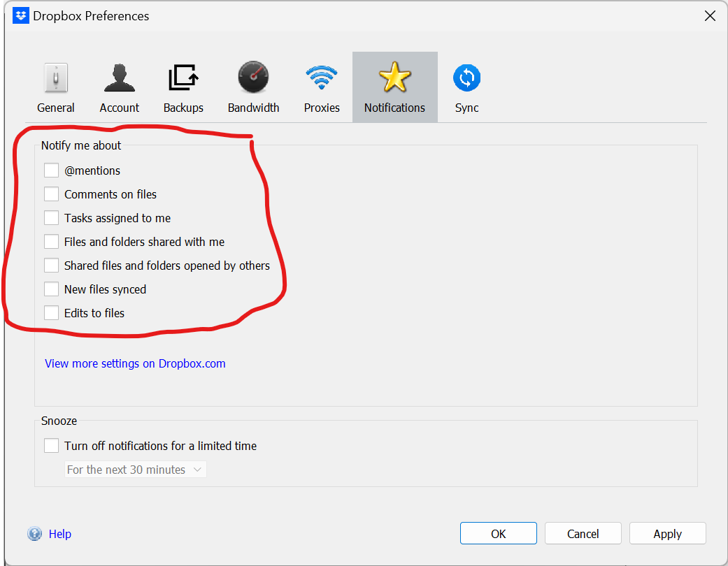Enable Comments on files checkbox

(x=51, y=194)
